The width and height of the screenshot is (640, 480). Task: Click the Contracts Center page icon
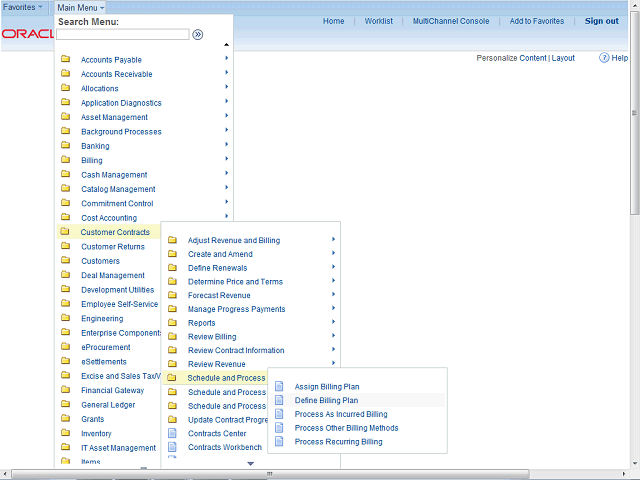click(172, 433)
